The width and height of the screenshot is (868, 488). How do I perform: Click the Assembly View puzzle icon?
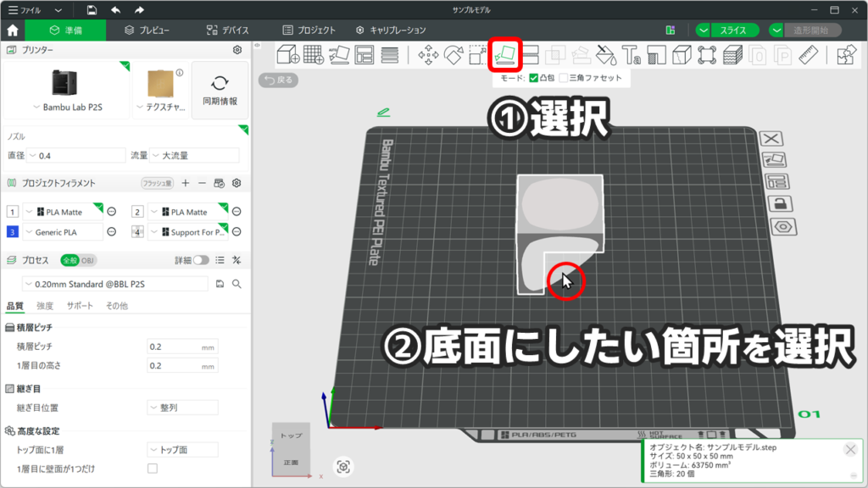pyautogui.click(x=845, y=55)
